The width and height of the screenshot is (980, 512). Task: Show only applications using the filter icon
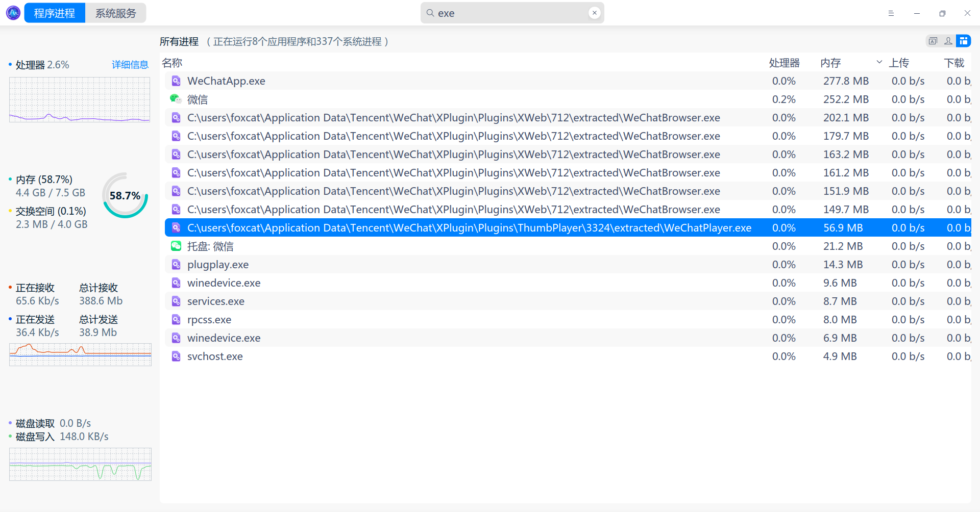933,41
